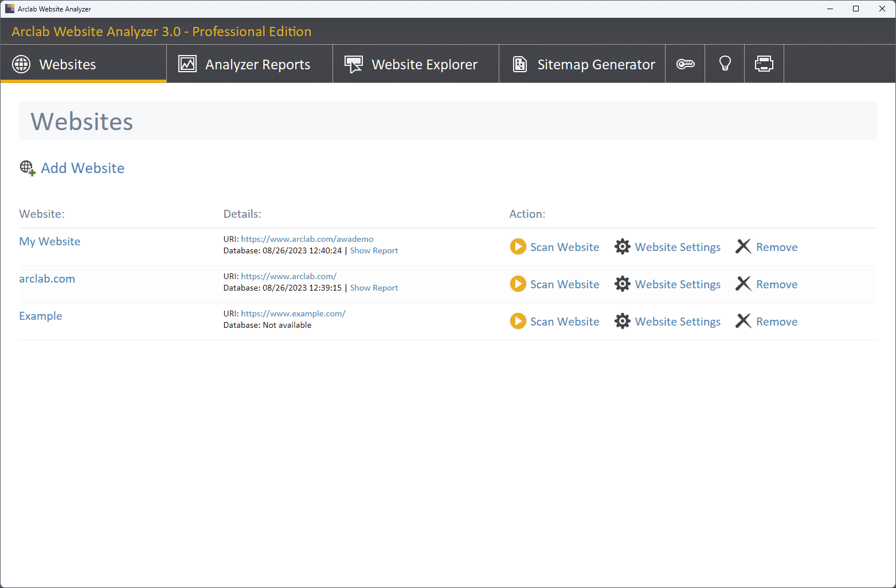
Task: Click Remove text for arclab.com
Action: click(x=777, y=284)
